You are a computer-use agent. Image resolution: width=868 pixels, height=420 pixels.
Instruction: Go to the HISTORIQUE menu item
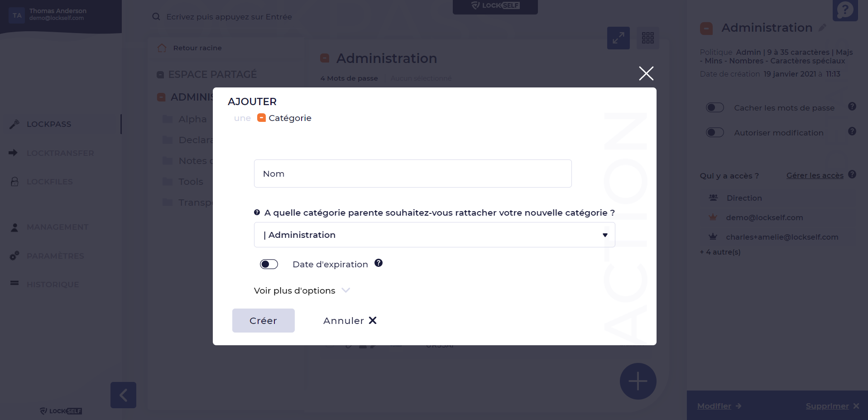coord(53,285)
